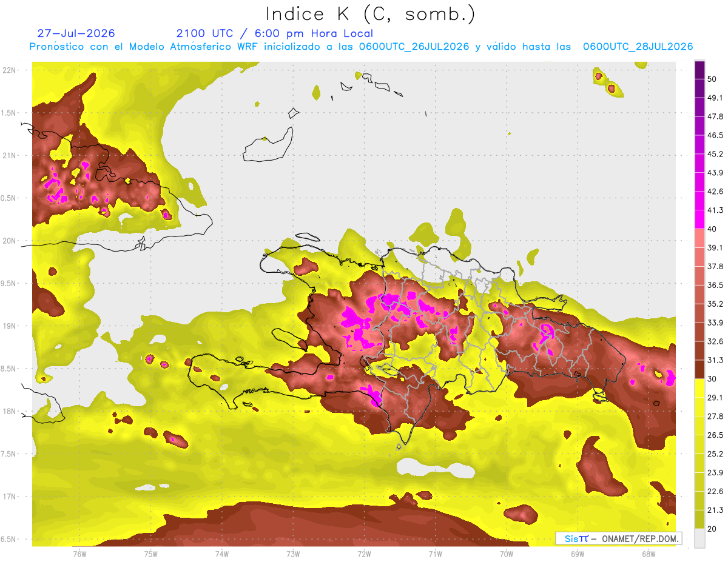Select the dark brown swatch between 30 and 31.3
Viewport: 728px width, 562px height.
699,369
